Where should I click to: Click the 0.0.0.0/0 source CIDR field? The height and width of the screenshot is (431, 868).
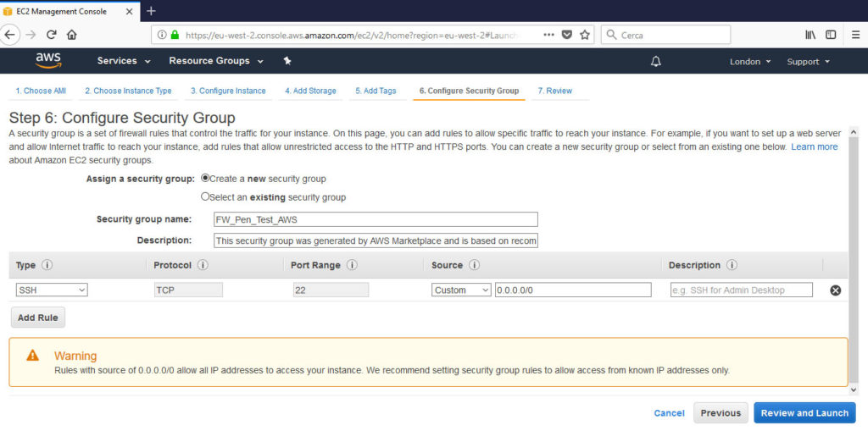[573, 290]
